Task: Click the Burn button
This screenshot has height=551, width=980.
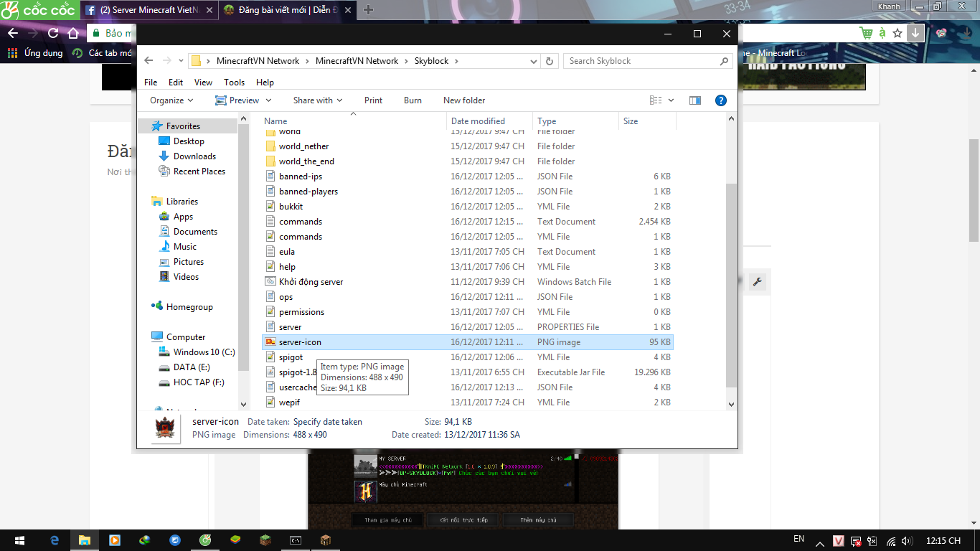Action: point(413,100)
